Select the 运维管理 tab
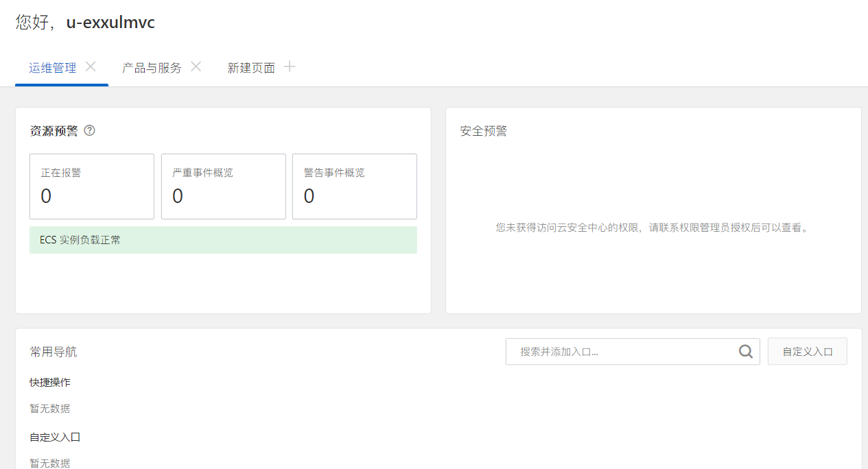 tap(51, 67)
